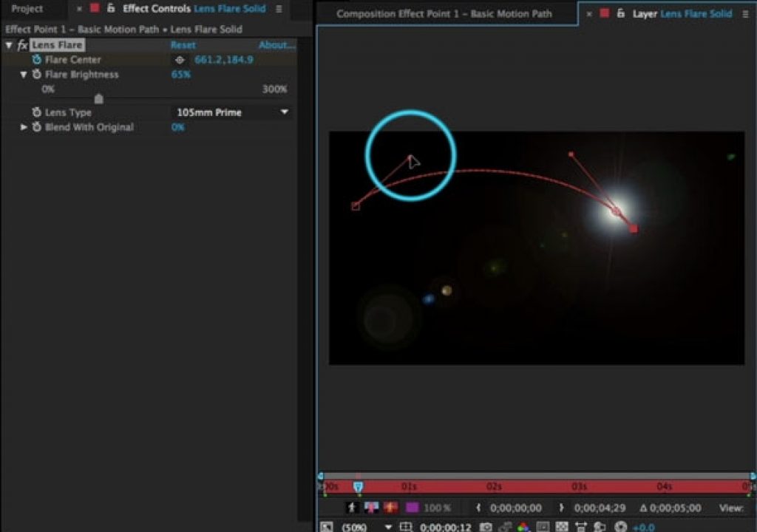The height and width of the screenshot is (532, 757).
Task: Click the right bezier handle of motion path
Action: [x=571, y=154]
